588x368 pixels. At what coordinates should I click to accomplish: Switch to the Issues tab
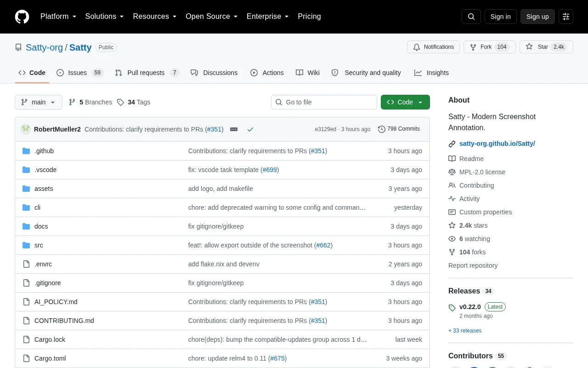coord(80,73)
